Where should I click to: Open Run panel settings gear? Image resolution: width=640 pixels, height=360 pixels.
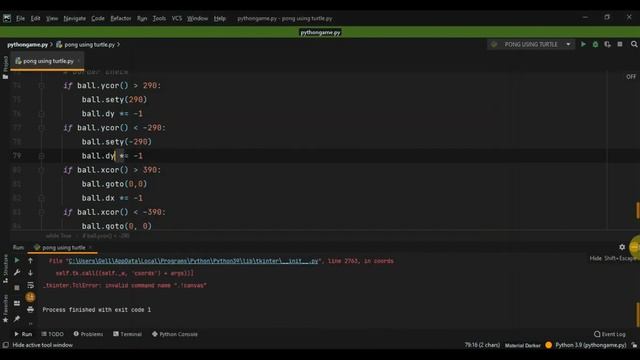pos(622,247)
